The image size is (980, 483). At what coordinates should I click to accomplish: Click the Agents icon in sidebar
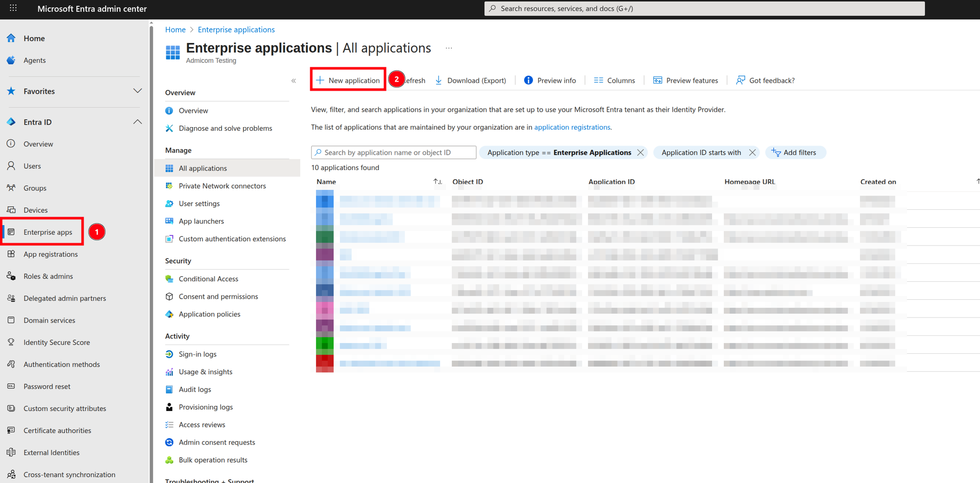(x=11, y=60)
